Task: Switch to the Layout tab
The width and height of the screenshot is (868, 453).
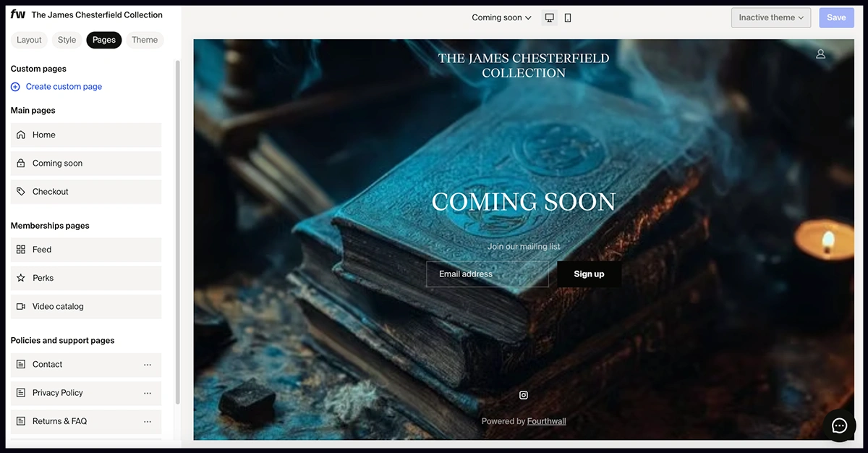Action: (30, 40)
